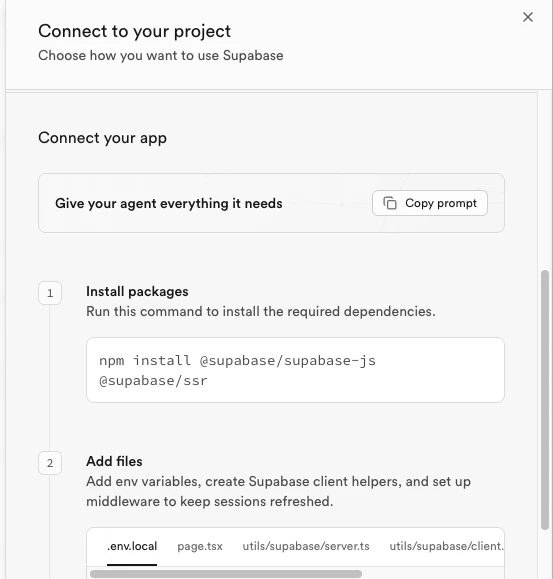Click the horizontal scrollbar under file tabs
Image resolution: width=553 pixels, height=579 pixels.
[x=226, y=574]
